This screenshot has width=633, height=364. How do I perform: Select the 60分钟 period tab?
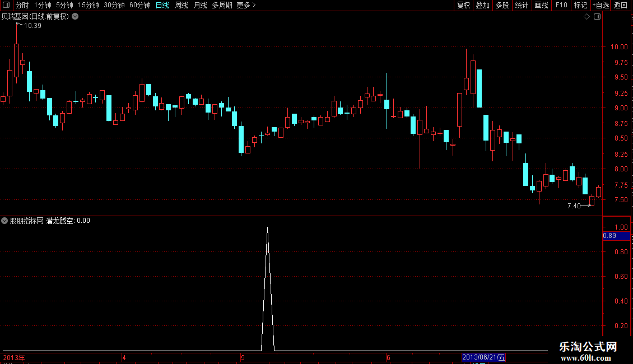click(140, 5)
